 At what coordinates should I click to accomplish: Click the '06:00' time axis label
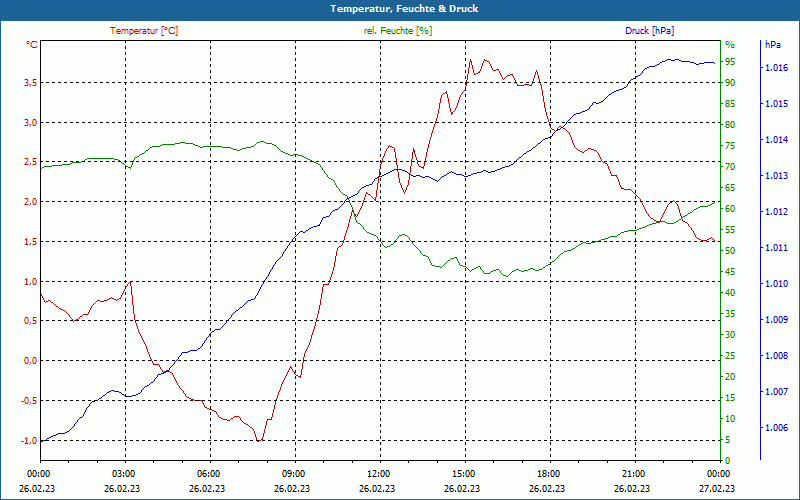pos(209,474)
